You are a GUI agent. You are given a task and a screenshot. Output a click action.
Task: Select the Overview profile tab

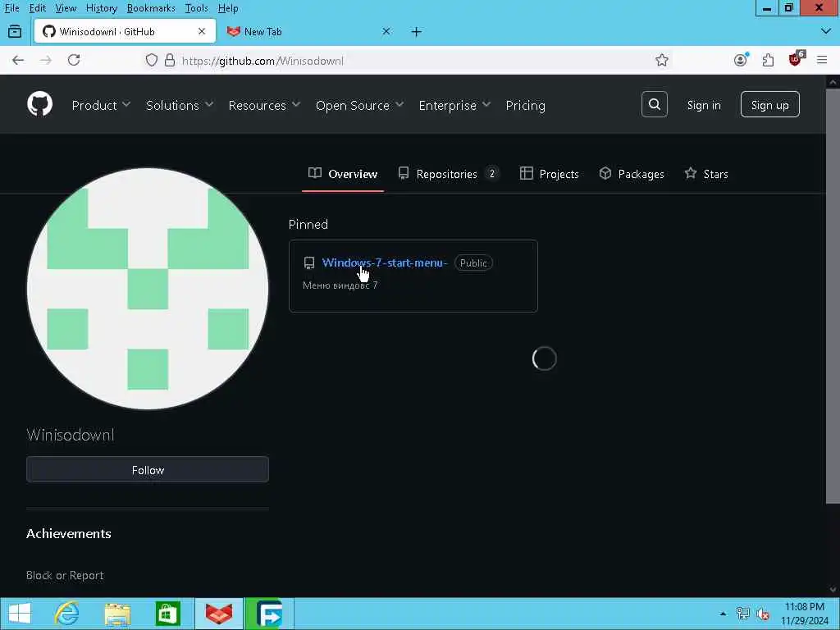343,174
